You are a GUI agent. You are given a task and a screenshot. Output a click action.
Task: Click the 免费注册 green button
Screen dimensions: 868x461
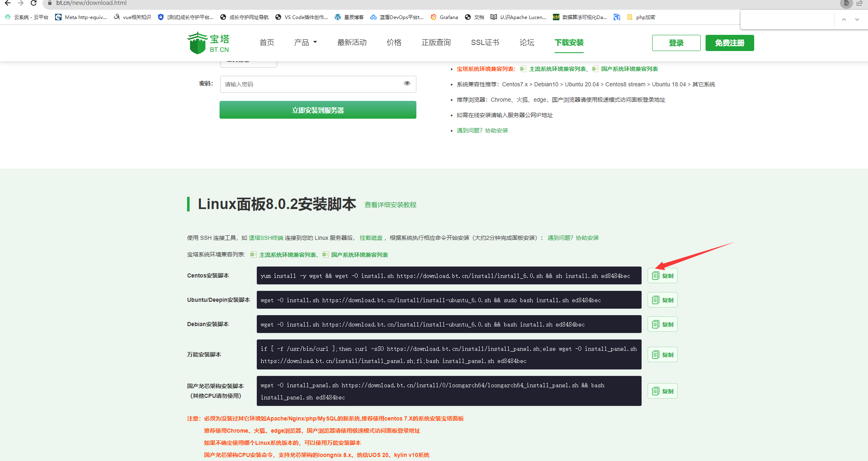(x=729, y=43)
